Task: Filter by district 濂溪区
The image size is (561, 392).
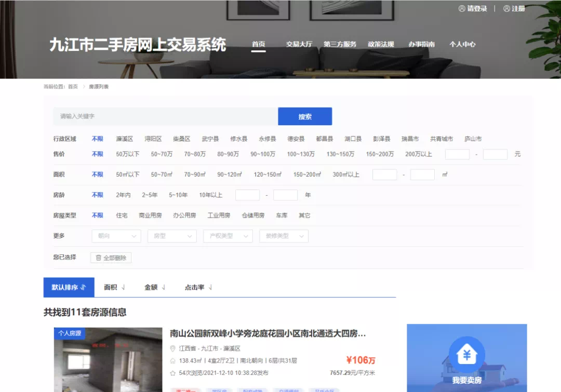Action: click(x=125, y=139)
